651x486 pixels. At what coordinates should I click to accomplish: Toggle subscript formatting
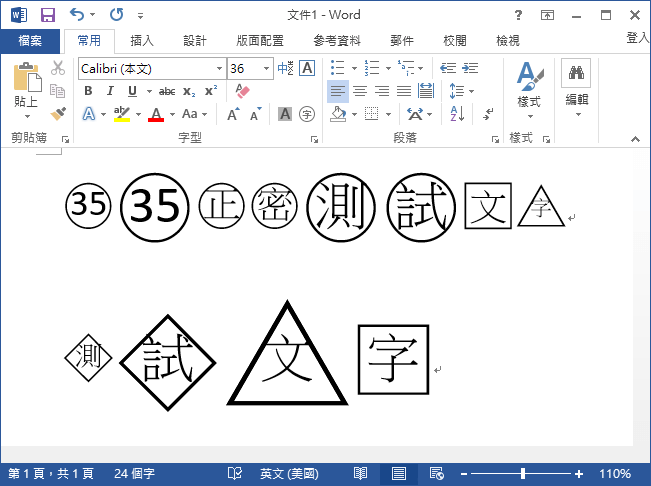click(x=189, y=91)
